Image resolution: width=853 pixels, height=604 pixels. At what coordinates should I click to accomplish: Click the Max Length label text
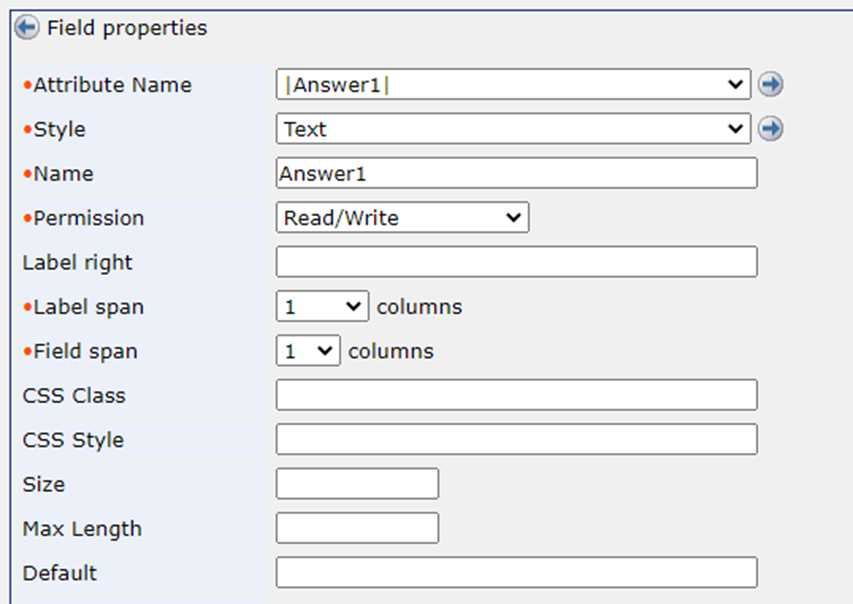click(x=82, y=528)
